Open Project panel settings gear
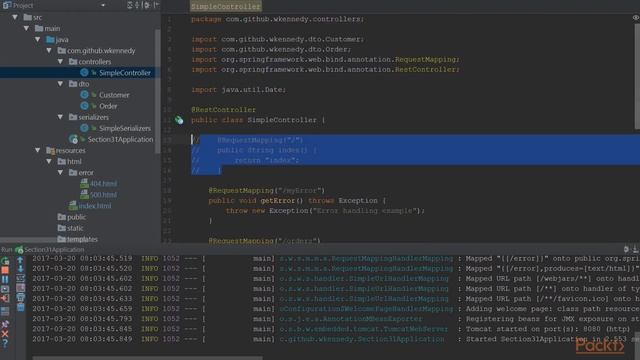The height and width of the screenshot is (360, 640). 147,5
